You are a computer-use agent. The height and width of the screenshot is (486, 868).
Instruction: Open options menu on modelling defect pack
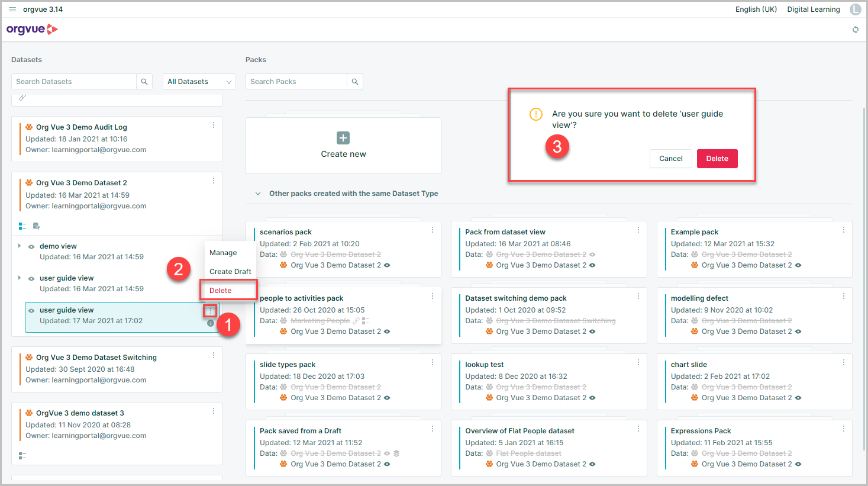[x=844, y=296]
